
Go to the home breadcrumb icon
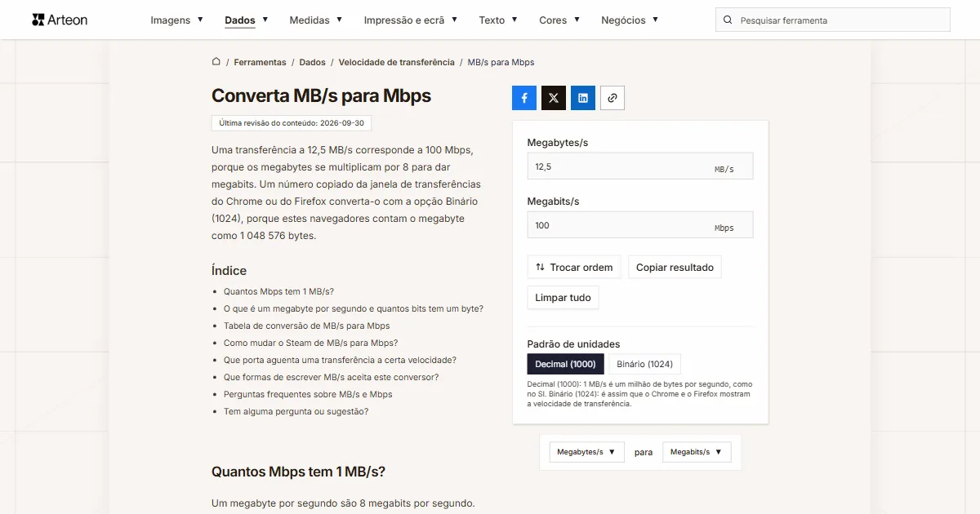pos(216,61)
